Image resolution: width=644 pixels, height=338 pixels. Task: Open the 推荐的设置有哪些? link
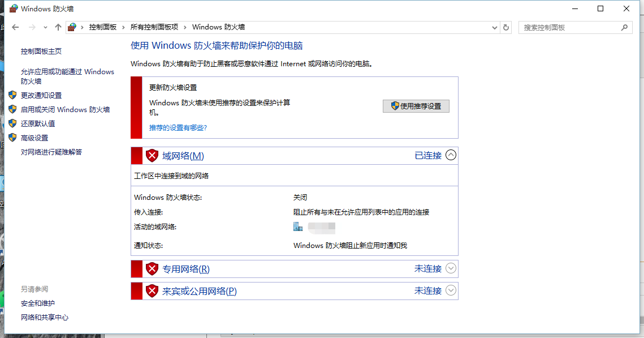[x=178, y=128]
